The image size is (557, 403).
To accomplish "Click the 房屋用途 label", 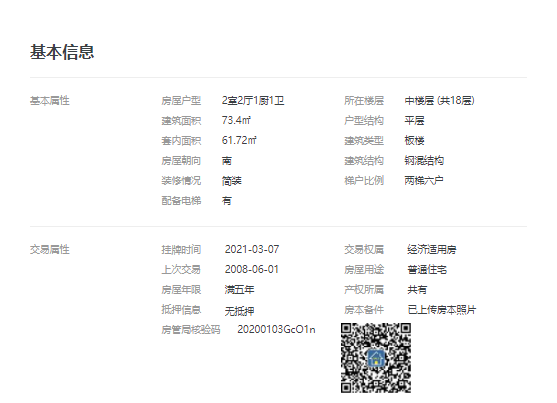I will click(364, 269).
